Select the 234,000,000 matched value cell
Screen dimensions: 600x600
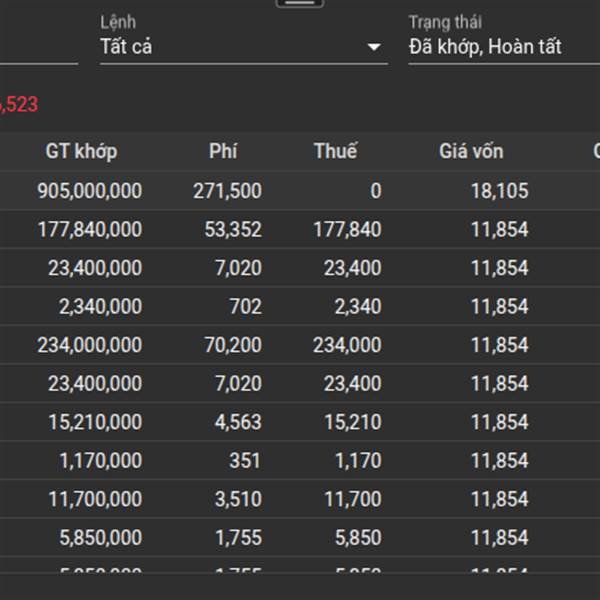[x=90, y=345]
